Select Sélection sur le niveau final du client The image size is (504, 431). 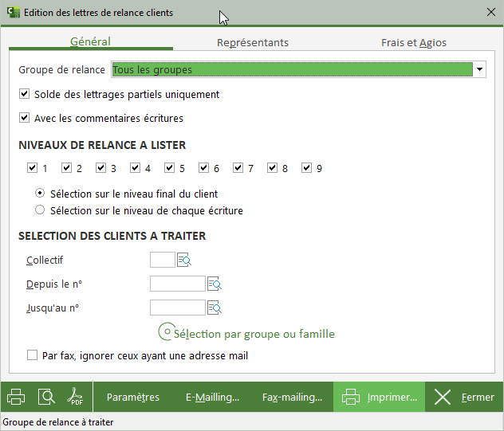tap(40, 193)
